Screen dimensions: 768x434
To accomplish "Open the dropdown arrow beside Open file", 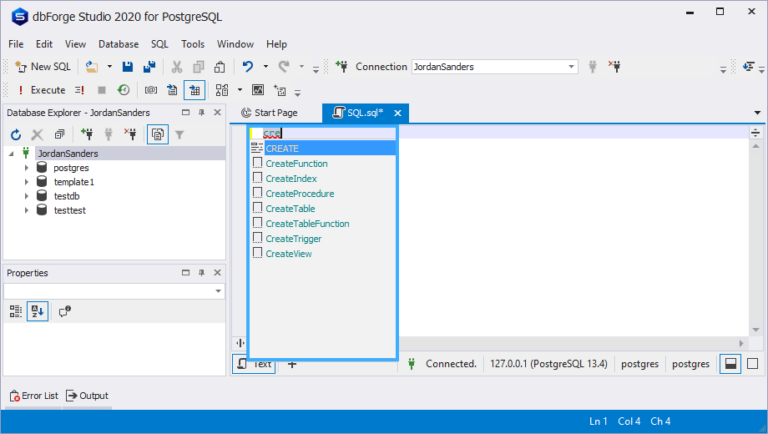I will click(110, 67).
